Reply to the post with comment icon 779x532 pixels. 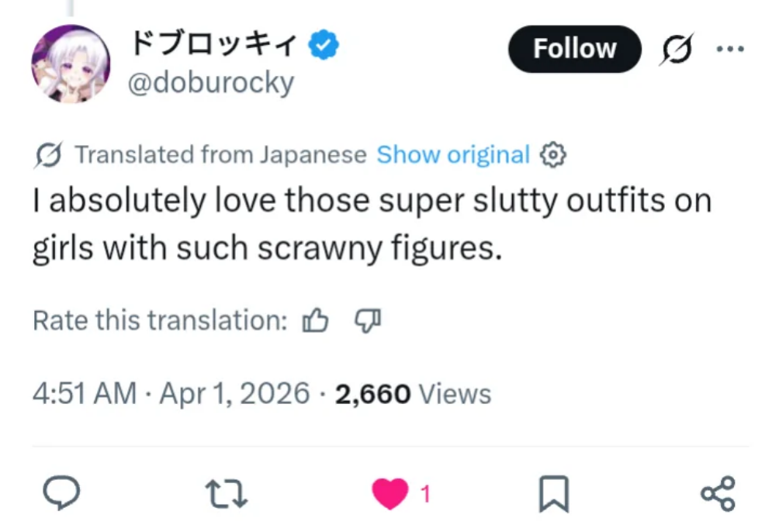click(61, 492)
